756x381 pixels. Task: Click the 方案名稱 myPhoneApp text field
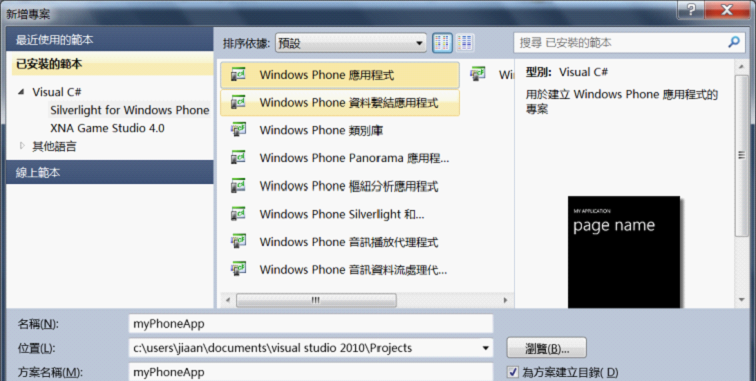click(311, 372)
